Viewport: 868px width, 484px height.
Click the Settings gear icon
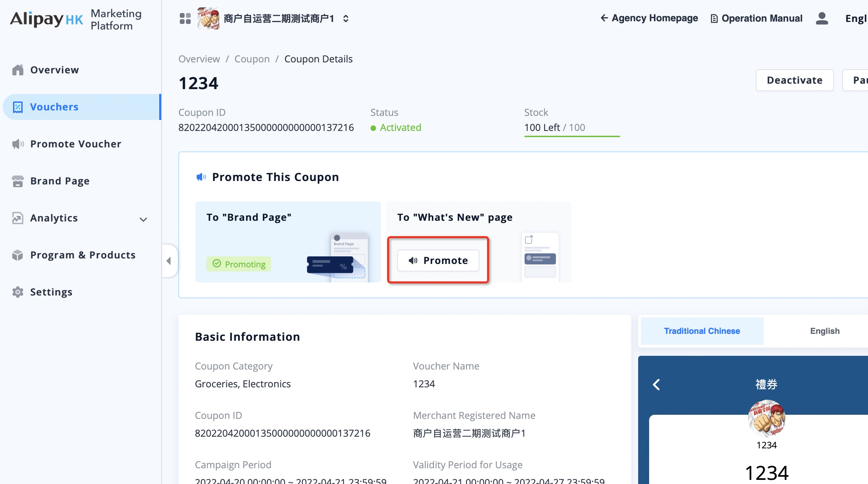tap(18, 292)
